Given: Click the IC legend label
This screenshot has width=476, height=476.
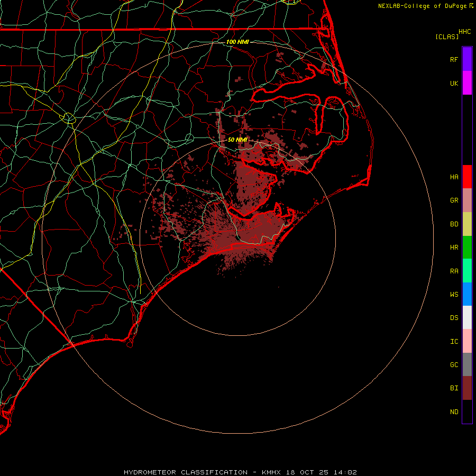Looking at the screenshot, I should (x=454, y=341).
